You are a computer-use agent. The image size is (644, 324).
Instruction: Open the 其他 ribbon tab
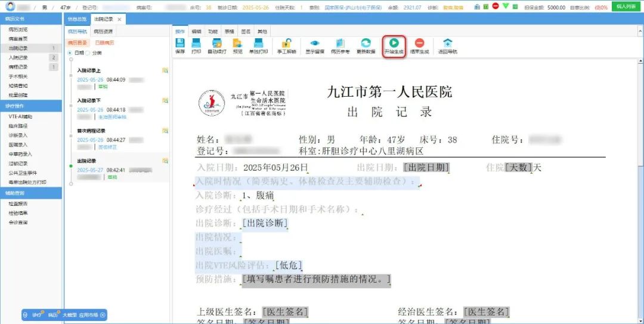click(262, 31)
